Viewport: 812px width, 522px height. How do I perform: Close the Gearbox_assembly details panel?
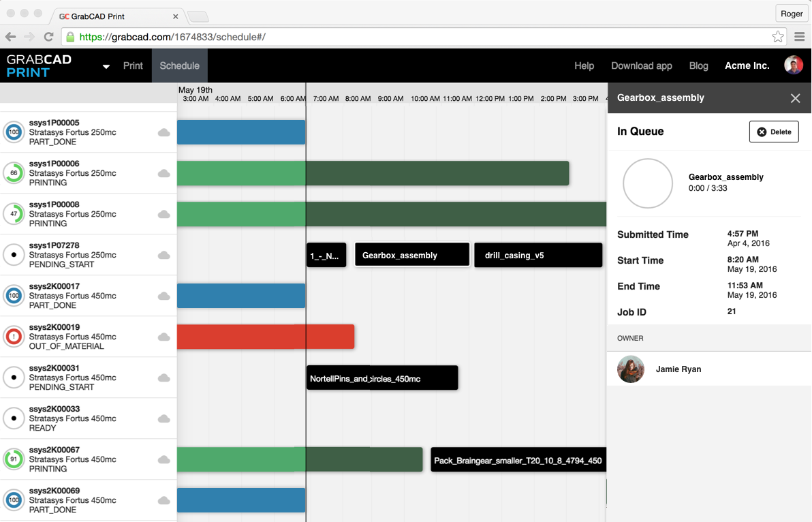[x=795, y=98]
